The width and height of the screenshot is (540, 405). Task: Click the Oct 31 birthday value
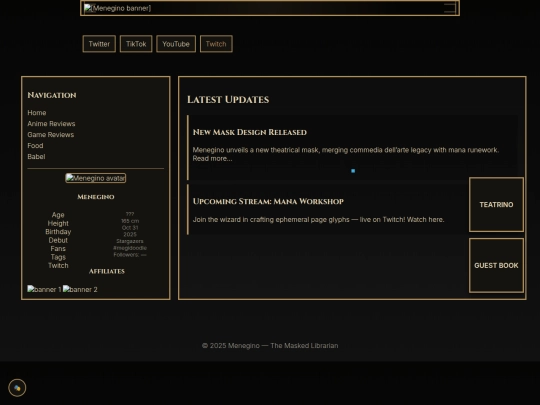tap(130, 228)
